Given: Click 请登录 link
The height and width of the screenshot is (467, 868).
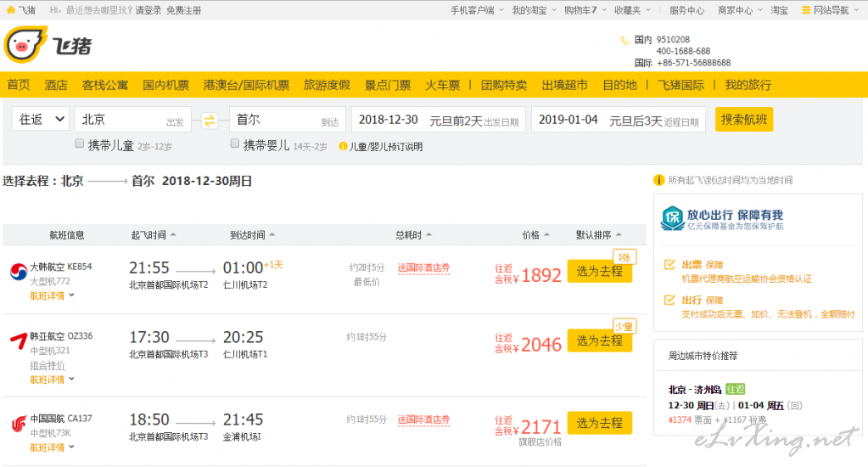Looking at the screenshot, I should coord(148,10).
